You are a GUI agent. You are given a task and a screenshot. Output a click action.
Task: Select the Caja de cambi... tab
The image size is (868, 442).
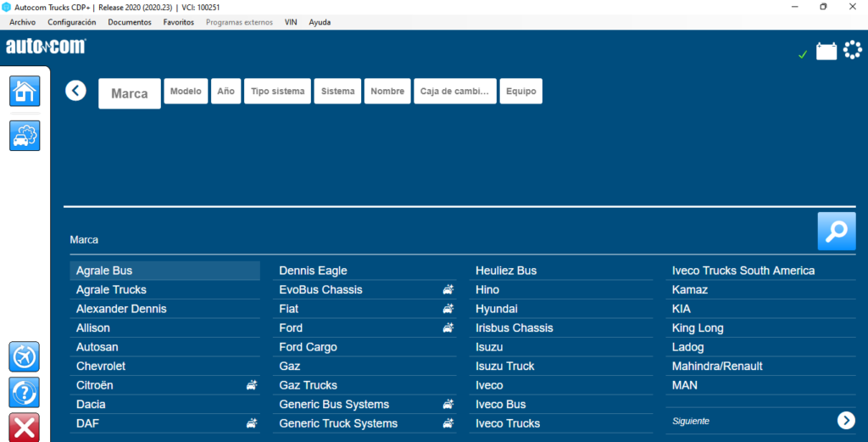point(455,91)
